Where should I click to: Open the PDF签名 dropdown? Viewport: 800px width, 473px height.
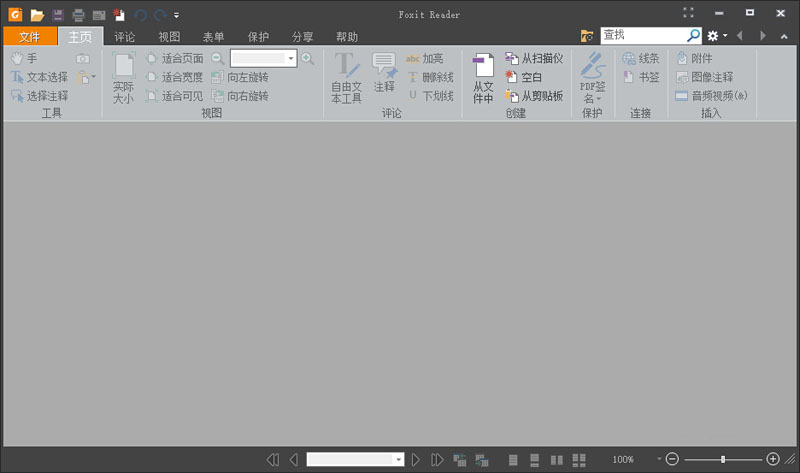pos(592,99)
